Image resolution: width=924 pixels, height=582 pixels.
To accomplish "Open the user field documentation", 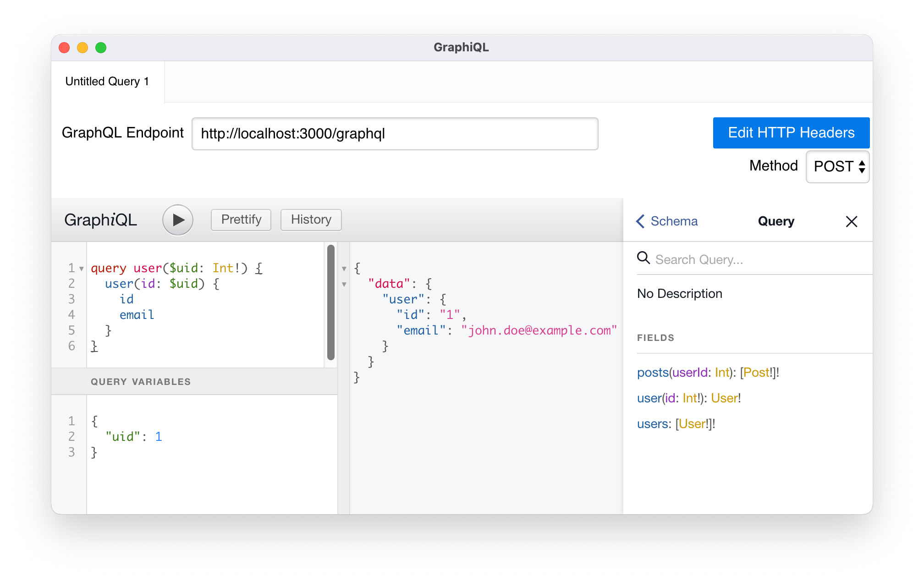I will pos(649,398).
